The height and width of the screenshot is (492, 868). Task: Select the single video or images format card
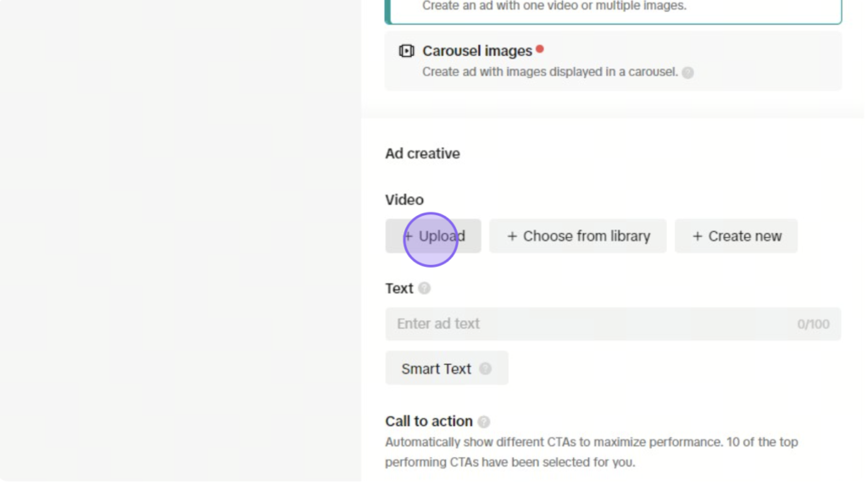pyautogui.click(x=613, y=11)
